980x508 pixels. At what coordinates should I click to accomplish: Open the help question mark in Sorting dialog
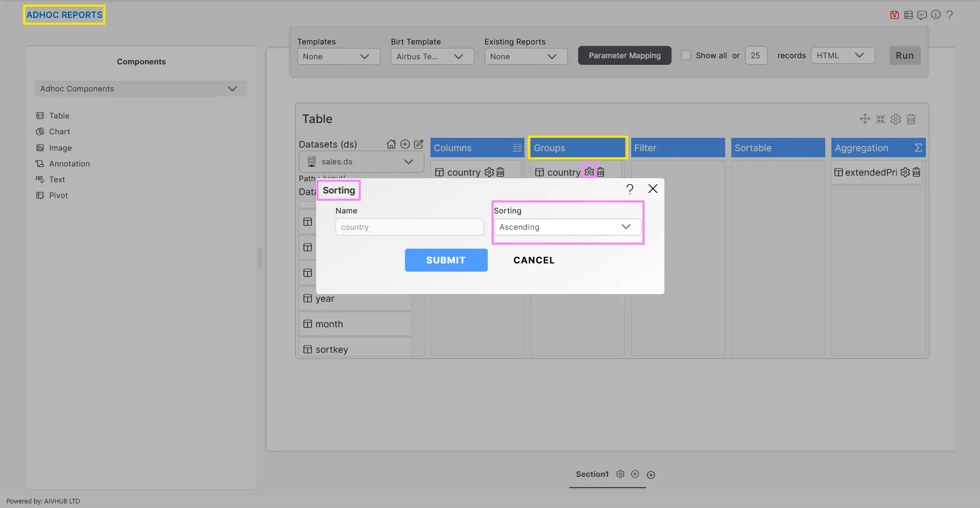630,189
